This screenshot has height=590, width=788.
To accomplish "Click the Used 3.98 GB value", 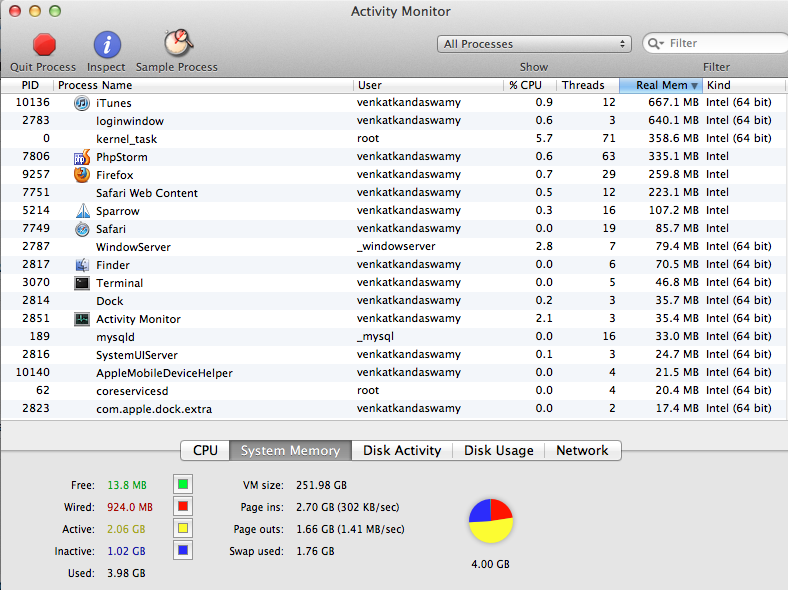I will pos(126,573).
